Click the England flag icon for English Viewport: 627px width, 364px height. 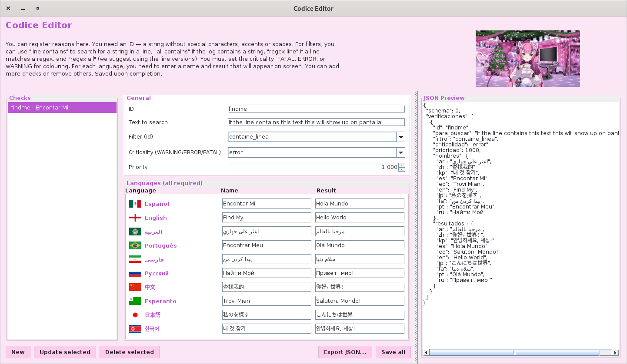pos(135,218)
